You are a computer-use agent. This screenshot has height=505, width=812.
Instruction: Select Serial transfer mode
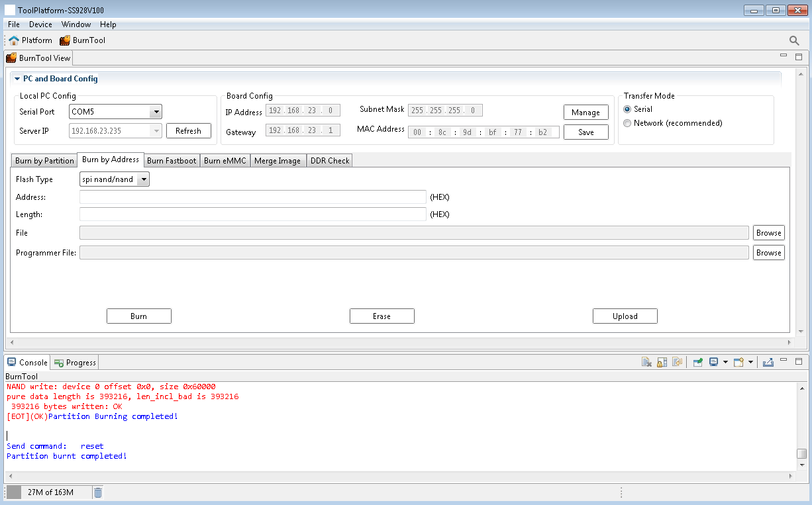click(627, 109)
